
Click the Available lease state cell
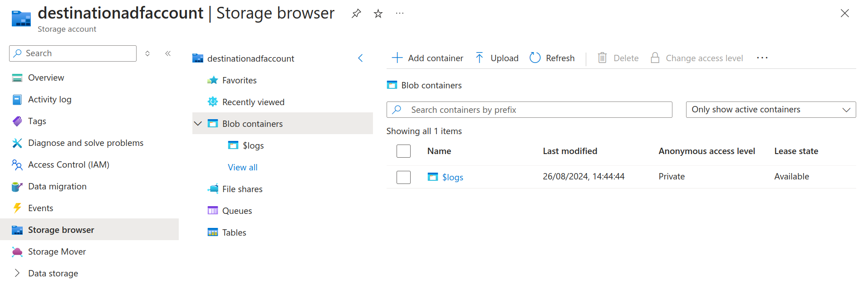(x=792, y=177)
